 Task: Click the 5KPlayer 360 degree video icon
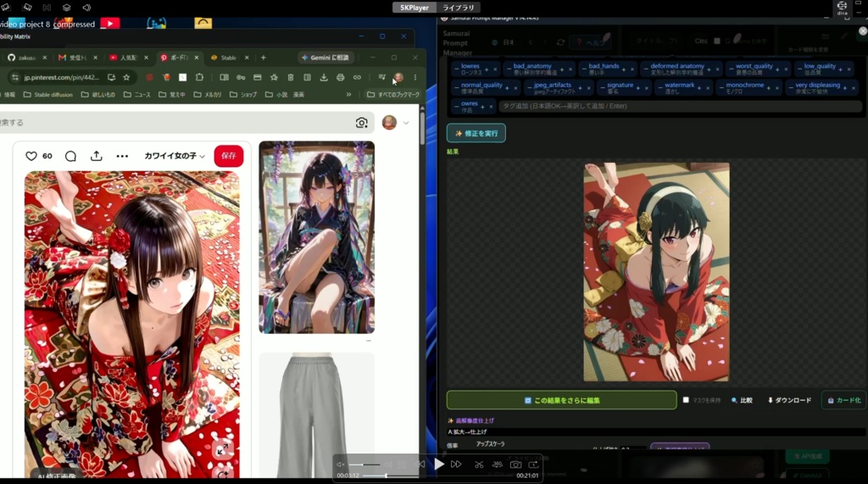point(497,465)
